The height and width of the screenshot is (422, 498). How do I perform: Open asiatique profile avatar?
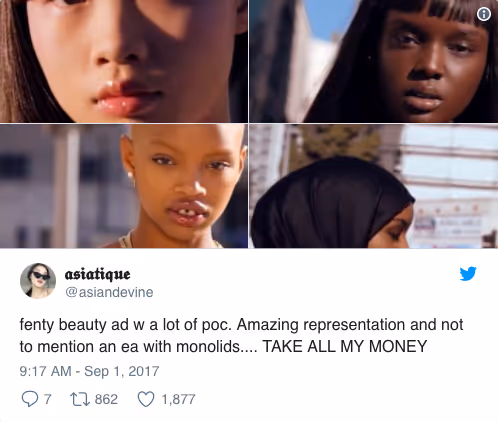coord(38,281)
